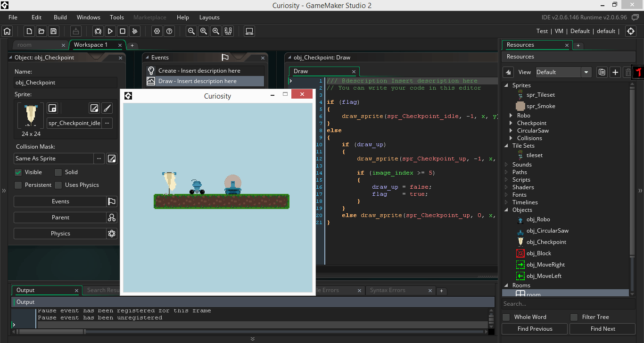Open the Parent button

(60, 218)
